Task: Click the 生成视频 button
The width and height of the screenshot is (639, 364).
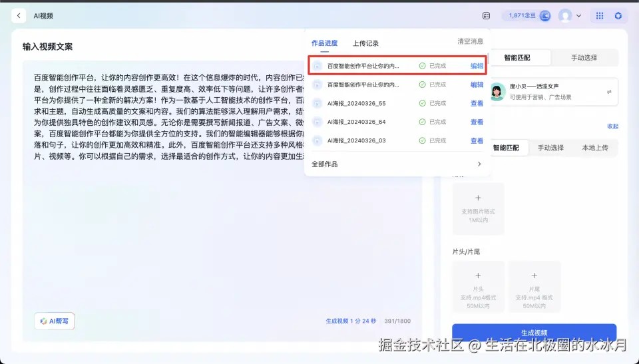Action: tap(534, 333)
